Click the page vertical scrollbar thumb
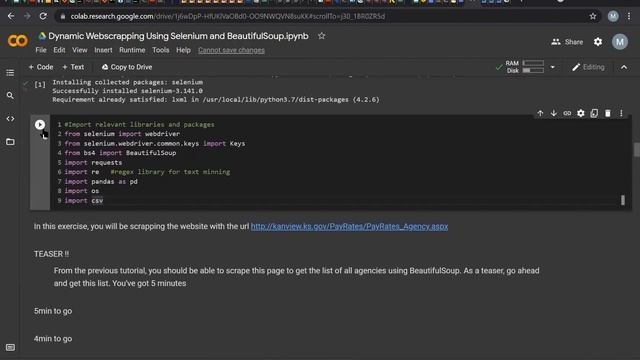This screenshot has width=640, height=360. pyautogui.click(x=636, y=149)
